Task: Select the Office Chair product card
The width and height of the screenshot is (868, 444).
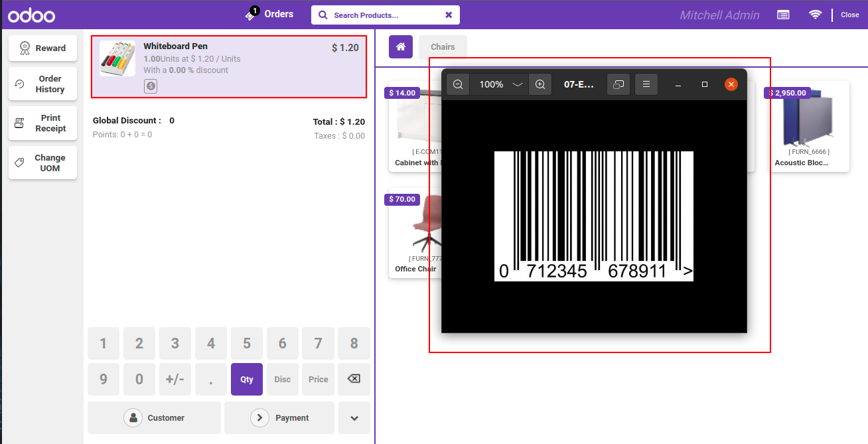Action: point(415,232)
